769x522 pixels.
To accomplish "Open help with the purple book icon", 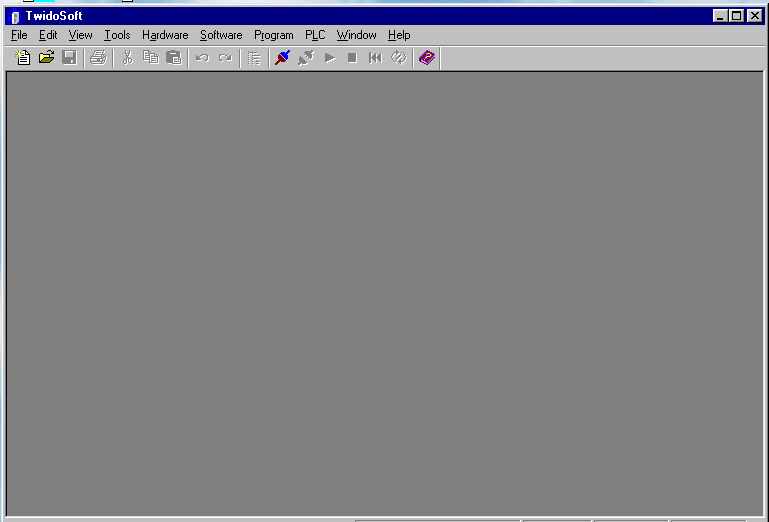I will 427,58.
